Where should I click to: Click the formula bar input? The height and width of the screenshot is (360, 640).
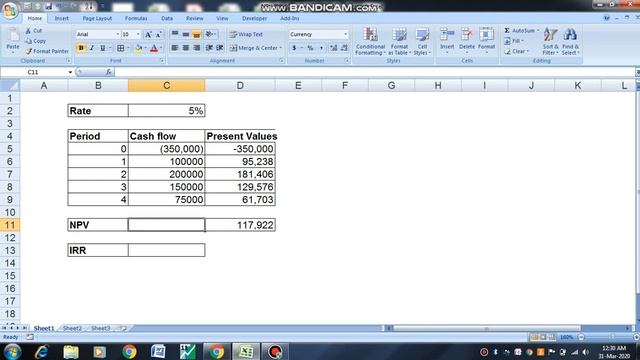coord(375,72)
